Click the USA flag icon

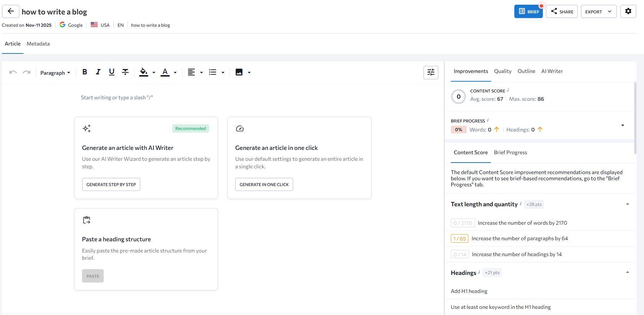[x=94, y=25]
